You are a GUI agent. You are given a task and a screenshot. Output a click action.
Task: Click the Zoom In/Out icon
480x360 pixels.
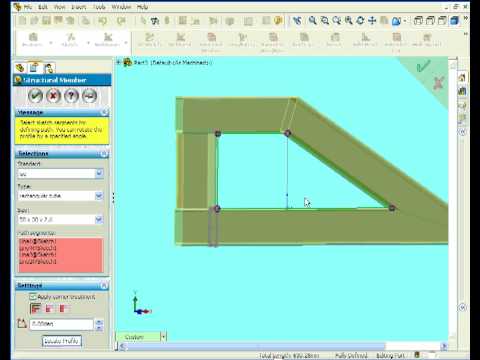coord(337,21)
